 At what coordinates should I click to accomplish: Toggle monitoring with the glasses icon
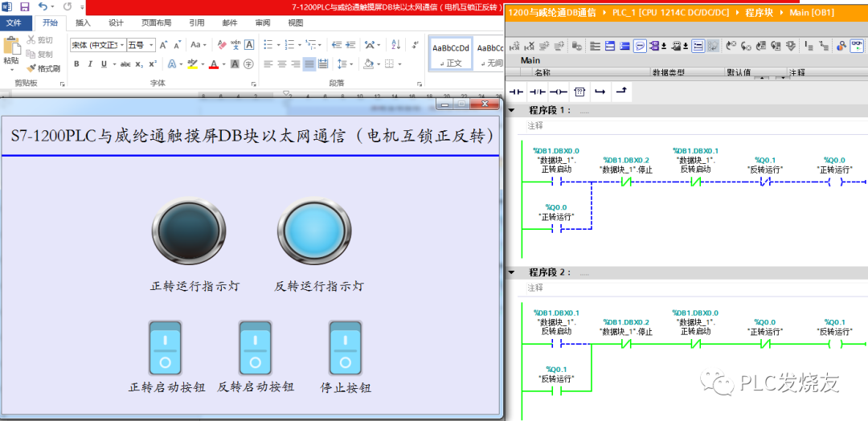[857, 46]
